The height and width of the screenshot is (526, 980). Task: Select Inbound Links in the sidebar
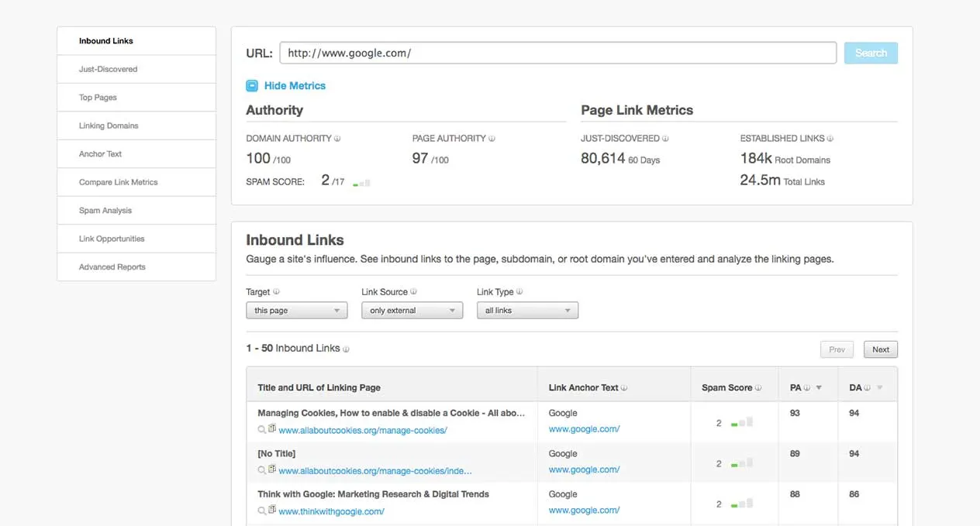[136, 41]
